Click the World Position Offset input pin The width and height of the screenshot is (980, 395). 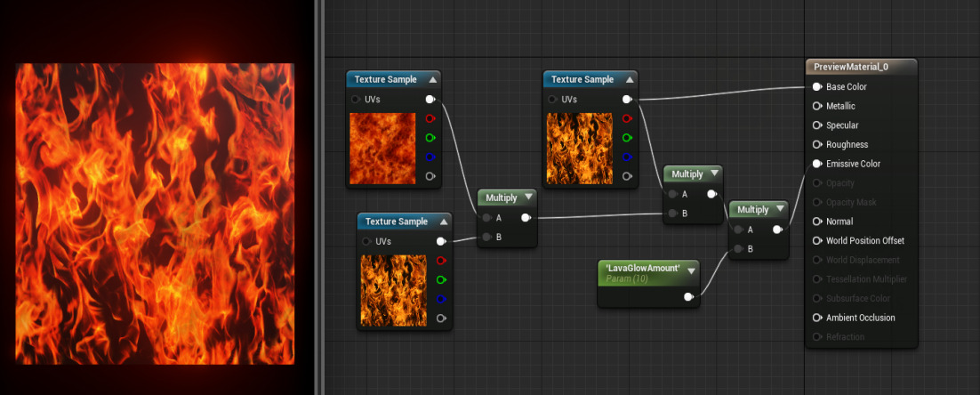point(816,240)
